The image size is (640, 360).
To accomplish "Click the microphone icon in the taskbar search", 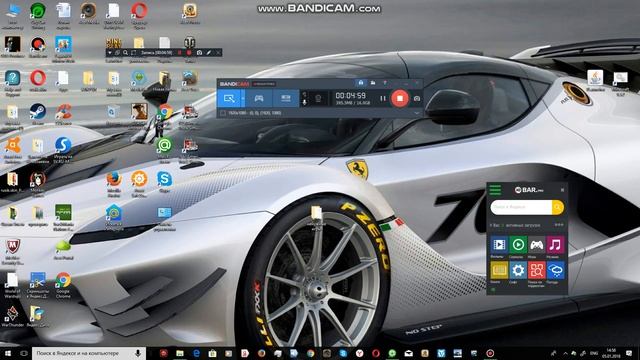I will click(x=138, y=353).
